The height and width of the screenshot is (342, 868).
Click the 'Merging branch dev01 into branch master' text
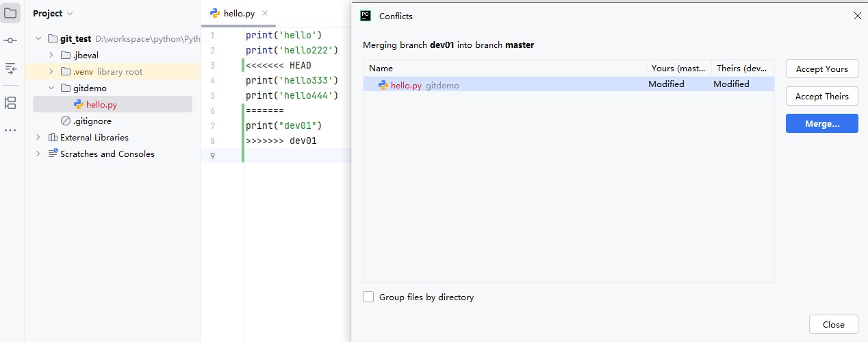click(x=448, y=45)
